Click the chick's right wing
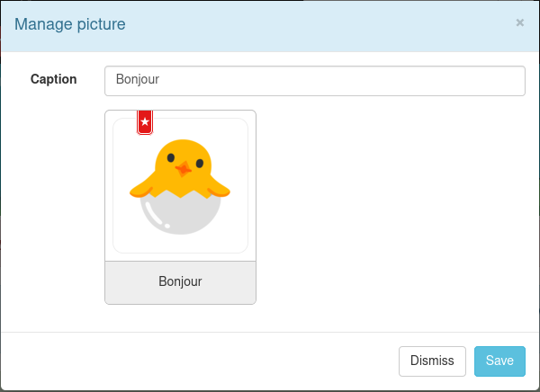The image size is (540, 392). tap(218, 187)
